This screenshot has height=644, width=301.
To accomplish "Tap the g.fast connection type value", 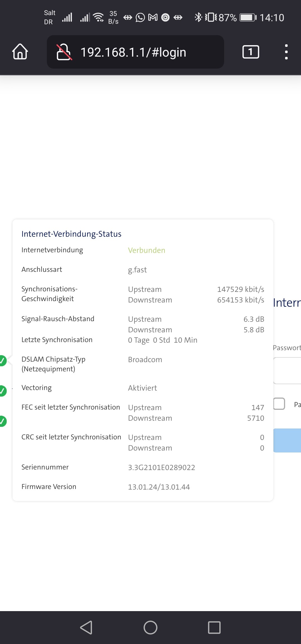I will tap(137, 270).
